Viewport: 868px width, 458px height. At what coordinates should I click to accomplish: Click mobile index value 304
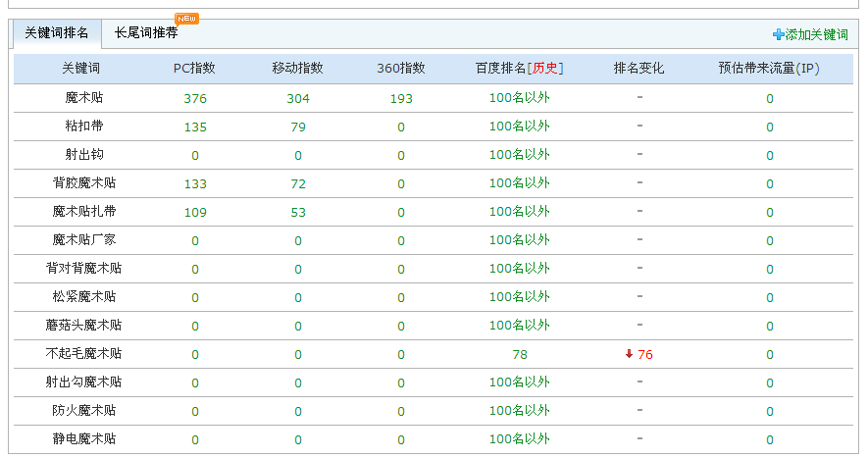pos(298,98)
